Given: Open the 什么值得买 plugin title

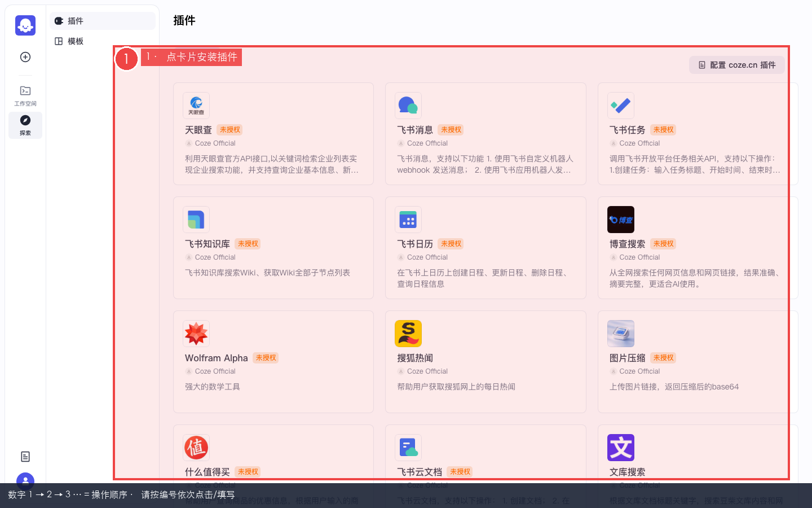Looking at the screenshot, I should (x=208, y=472).
